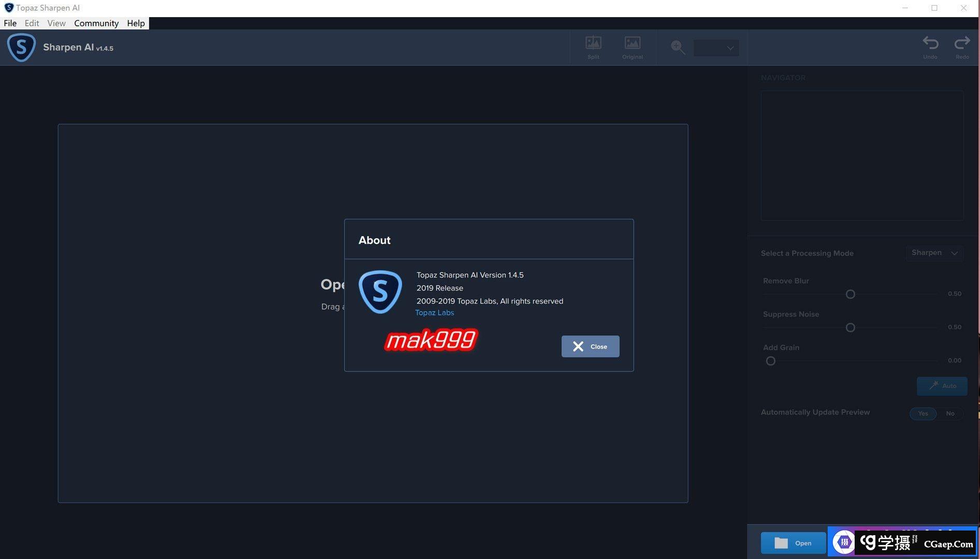Set Automatically Update Preview to No

(x=950, y=413)
